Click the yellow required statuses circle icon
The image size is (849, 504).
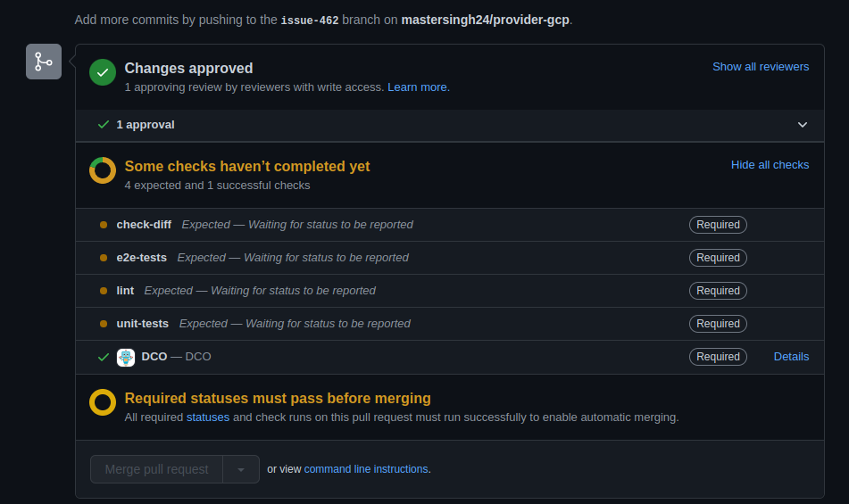point(103,402)
